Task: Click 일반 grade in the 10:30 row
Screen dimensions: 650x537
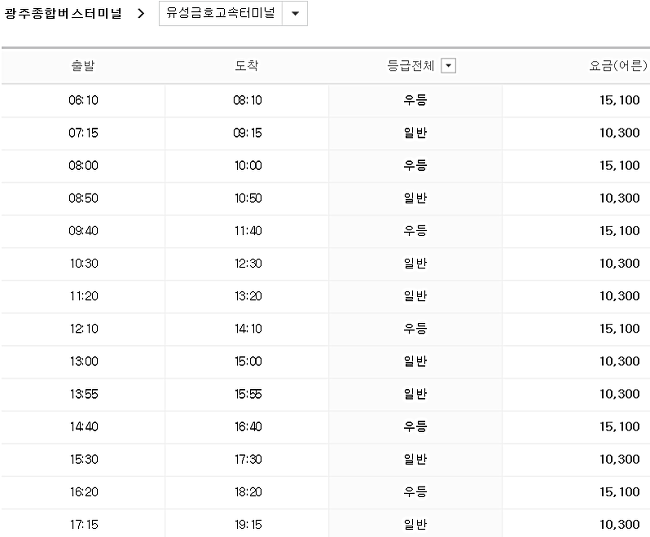Action: pyautogui.click(x=415, y=263)
